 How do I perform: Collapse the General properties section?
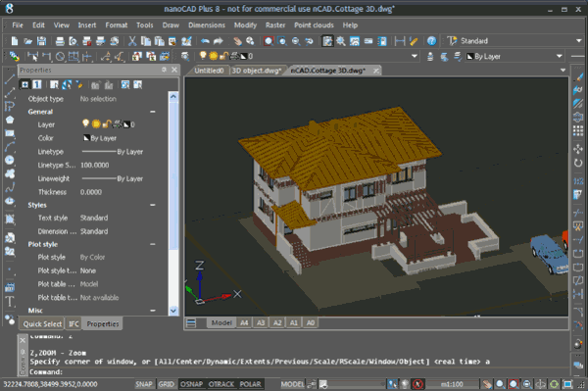click(153, 112)
